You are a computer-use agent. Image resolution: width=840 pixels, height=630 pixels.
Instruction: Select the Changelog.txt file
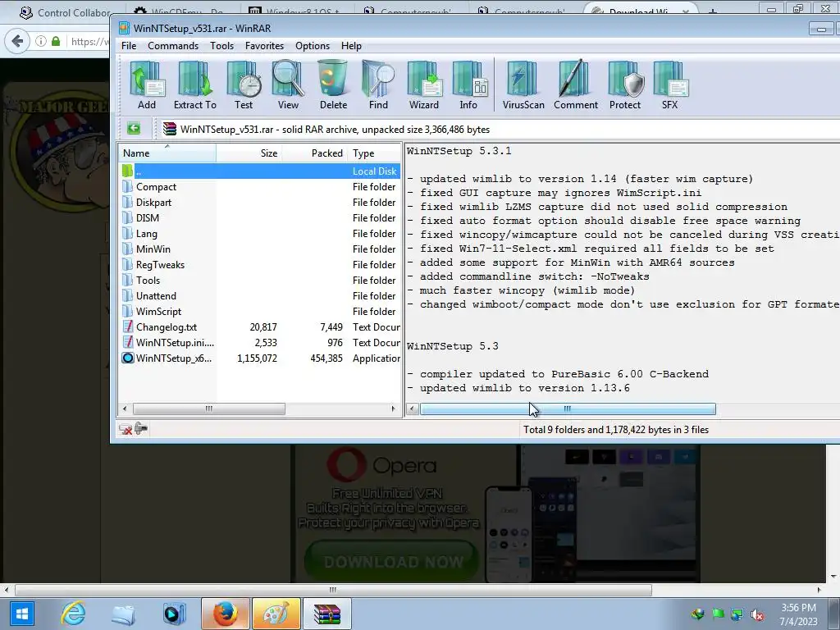(x=260, y=326)
